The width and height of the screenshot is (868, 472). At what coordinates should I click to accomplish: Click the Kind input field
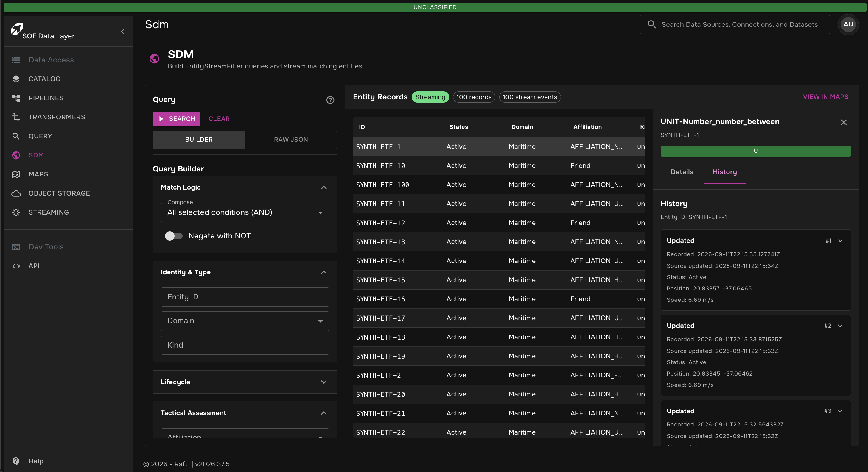(245, 345)
